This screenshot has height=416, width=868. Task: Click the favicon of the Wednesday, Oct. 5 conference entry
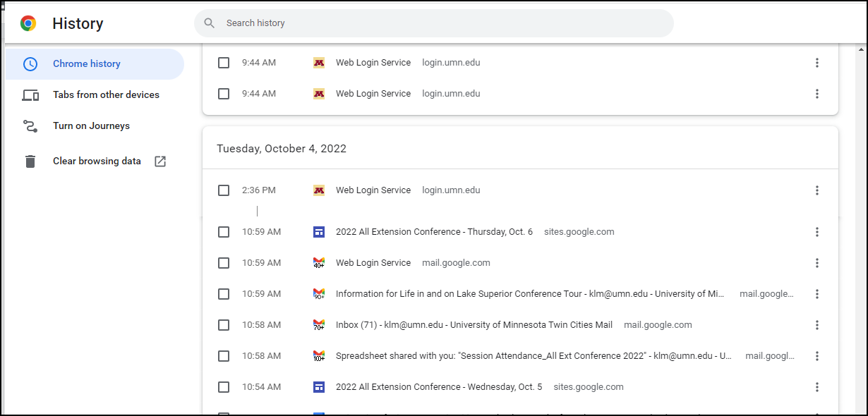click(319, 387)
